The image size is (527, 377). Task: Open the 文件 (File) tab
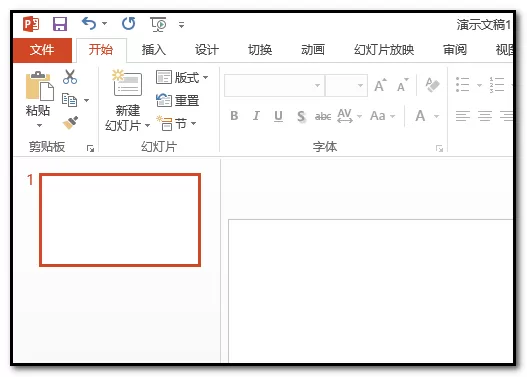(42, 50)
